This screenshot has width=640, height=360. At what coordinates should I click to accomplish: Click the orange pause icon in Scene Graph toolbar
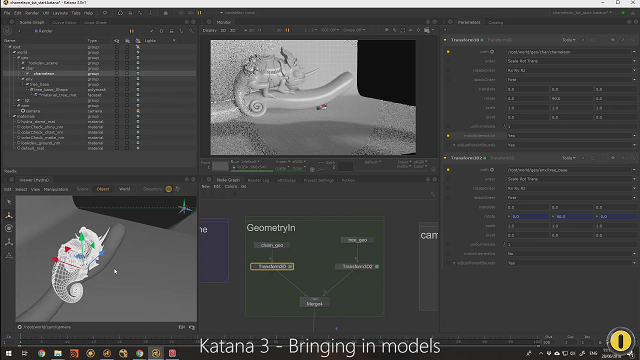coord(131,31)
